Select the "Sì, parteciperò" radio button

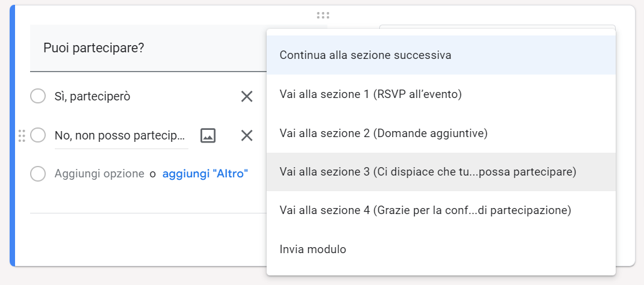point(38,96)
